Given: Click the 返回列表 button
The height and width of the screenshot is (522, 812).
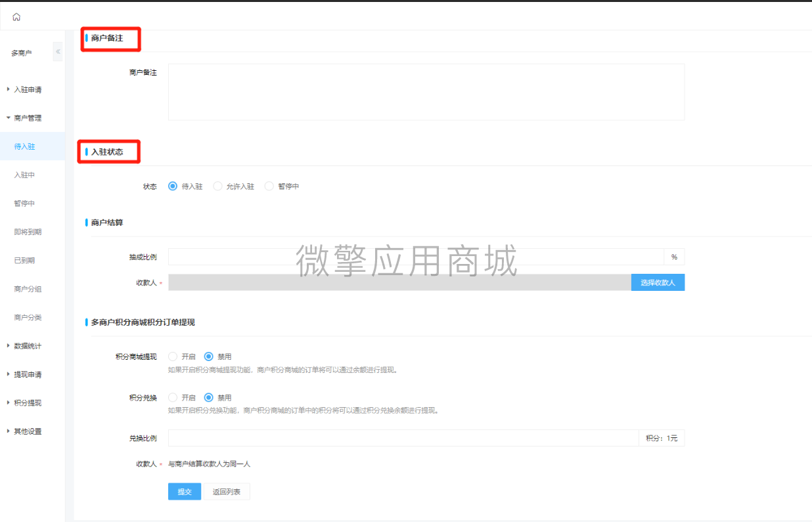Looking at the screenshot, I should (227, 492).
